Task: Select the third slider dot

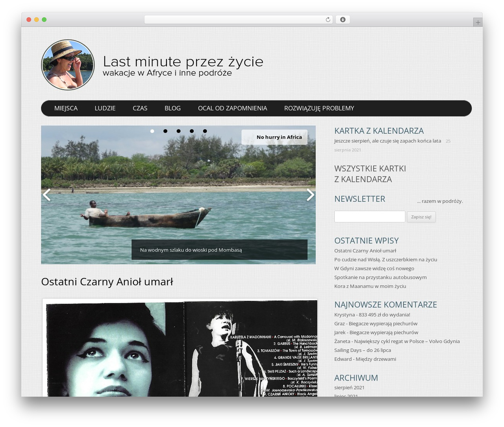Action: [178, 131]
